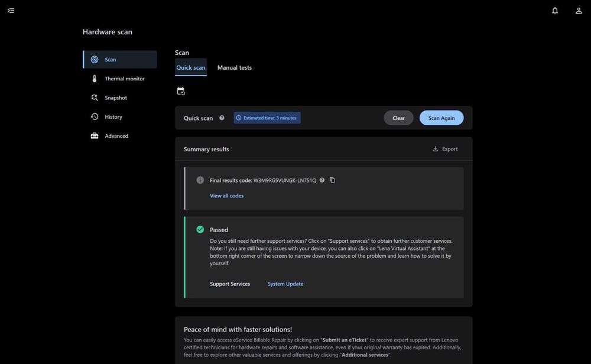The height and width of the screenshot is (364, 591).
Task: Click the Hardware scan heading
Action: point(108,32)
